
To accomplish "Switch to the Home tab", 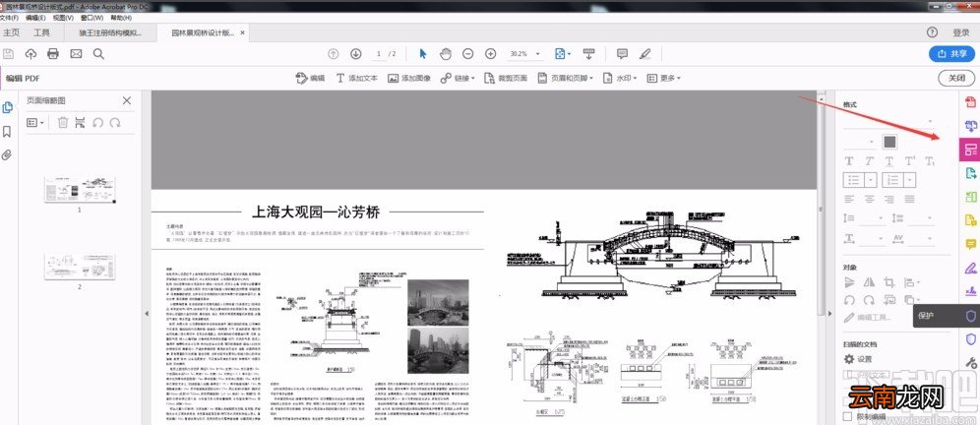I will [x=11, y=32].
